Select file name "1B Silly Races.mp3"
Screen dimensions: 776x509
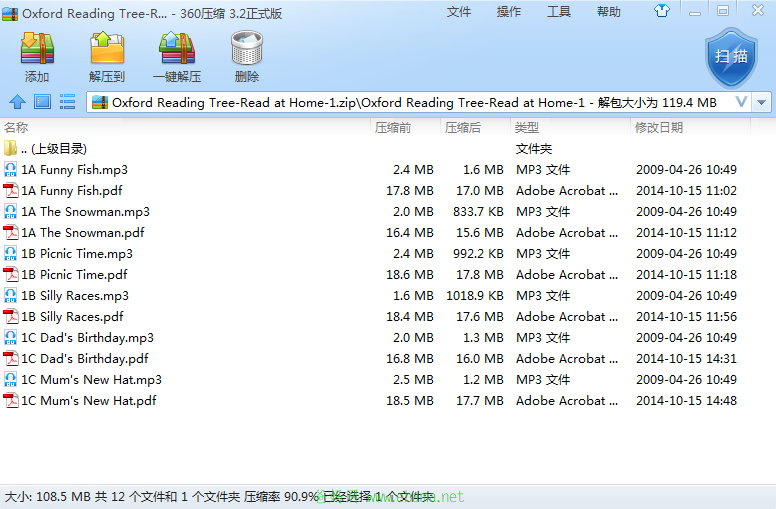pos(75,296)
